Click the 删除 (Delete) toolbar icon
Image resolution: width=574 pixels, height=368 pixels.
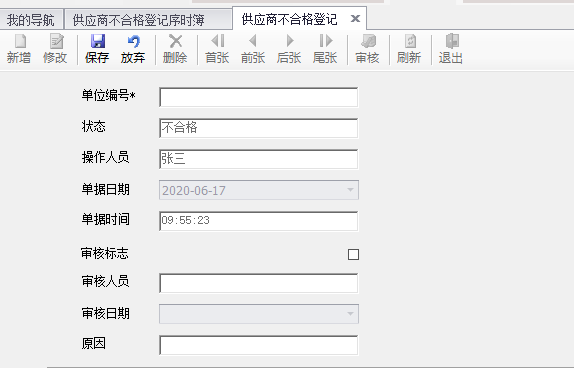(175, 49)
